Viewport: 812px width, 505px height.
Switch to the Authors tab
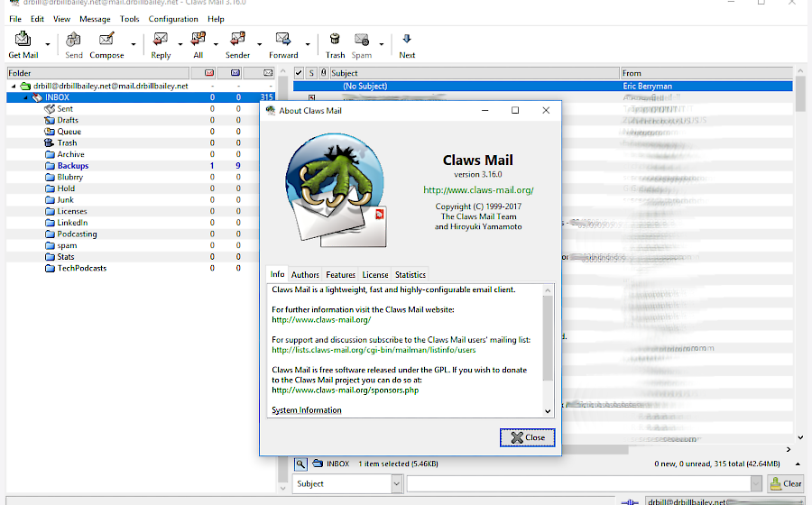pyautogui.click(x=305, y=275)
